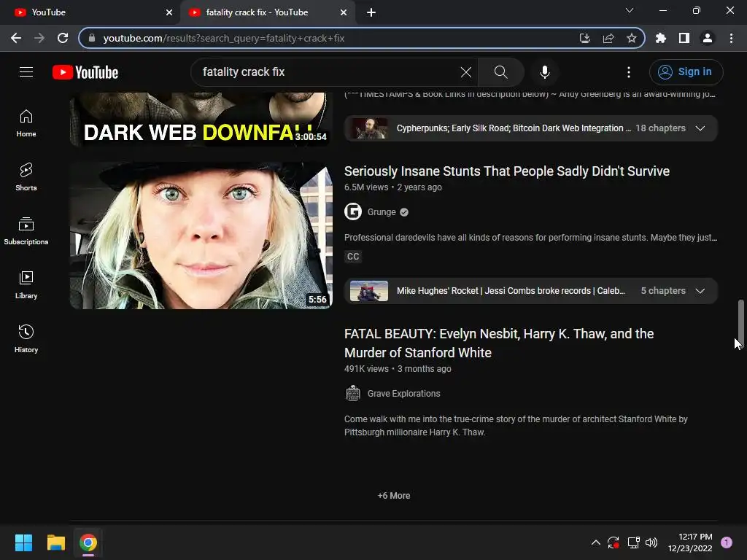Open Subscriptions in sidebar
747x560 pixels.
26,231
